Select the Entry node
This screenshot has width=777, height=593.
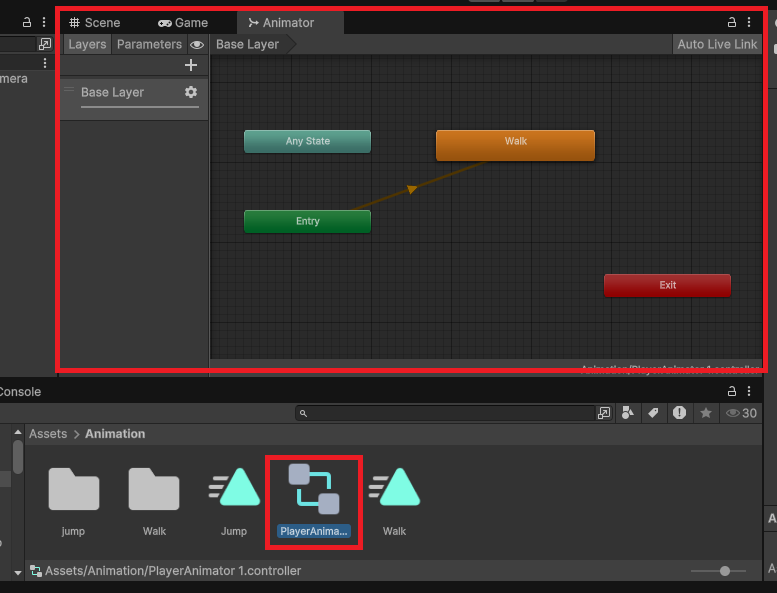[x=307, y=221]
